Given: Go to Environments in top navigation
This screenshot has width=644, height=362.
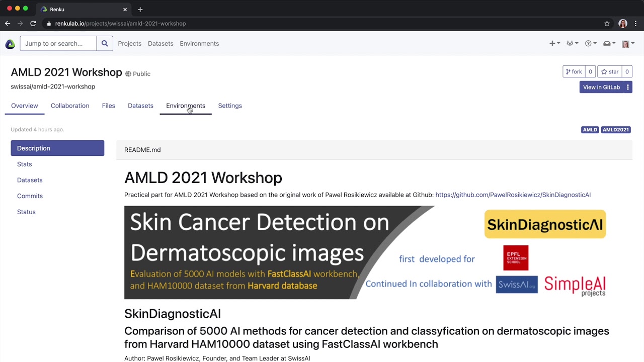Looking at the screenshot, I should pyautogui.click(x=199, y=44).
